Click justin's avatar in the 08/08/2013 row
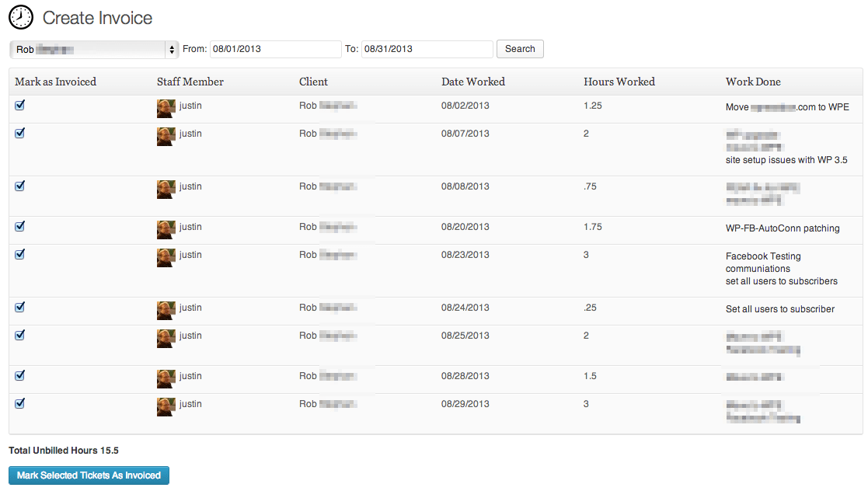The height and width of the screenshot is (491, 868). coord(166,190)
